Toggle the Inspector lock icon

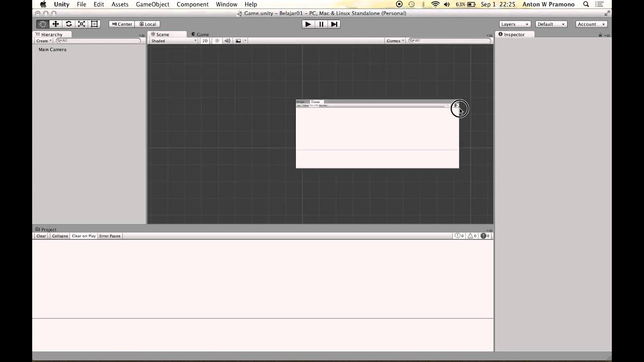(600, 35)
